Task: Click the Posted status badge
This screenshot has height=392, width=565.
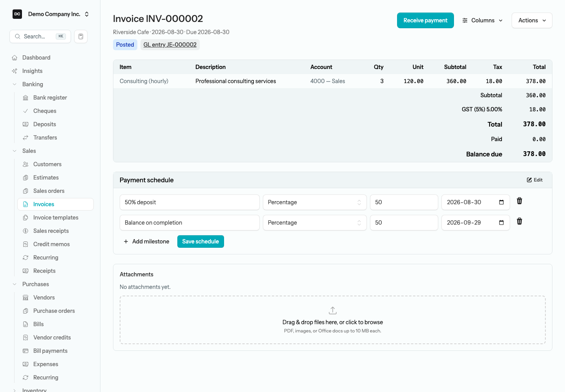Action: pyautogui.click(x=125, y=45)
